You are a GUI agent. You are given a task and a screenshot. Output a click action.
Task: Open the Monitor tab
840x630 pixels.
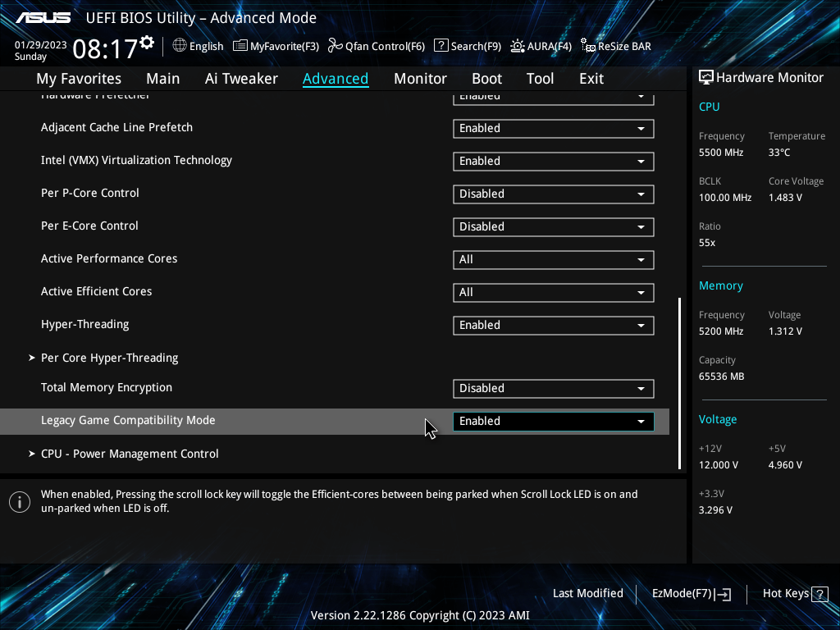[421, 79]
